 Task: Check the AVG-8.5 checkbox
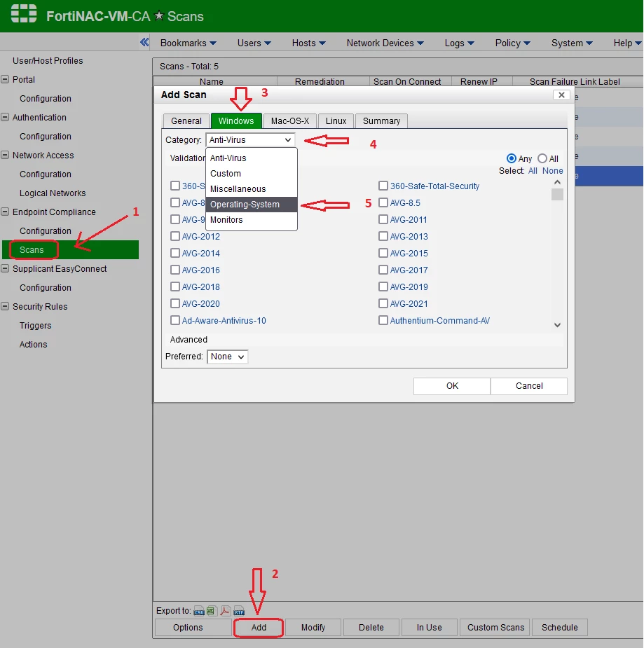(x=383, y=203)
